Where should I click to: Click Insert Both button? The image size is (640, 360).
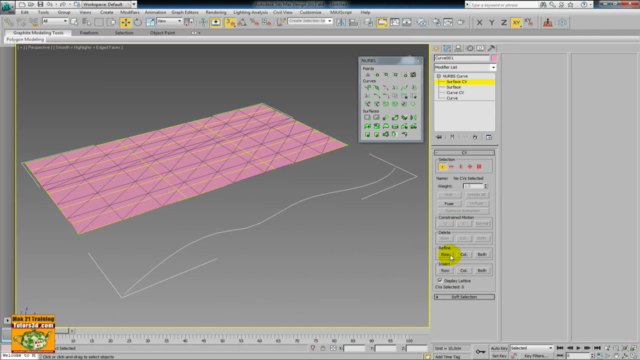tap(482, 270)
